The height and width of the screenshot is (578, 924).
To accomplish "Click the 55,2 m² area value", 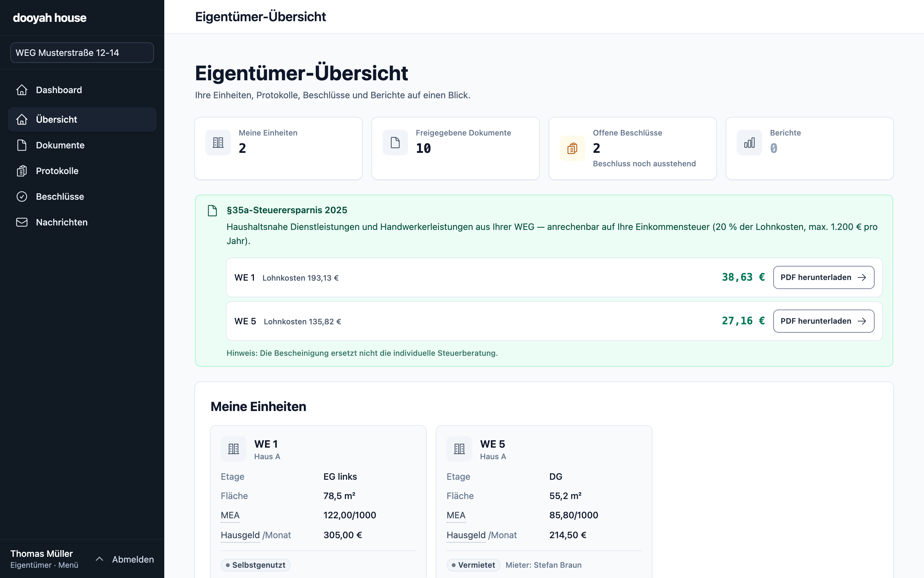I will tap(566, 496).
